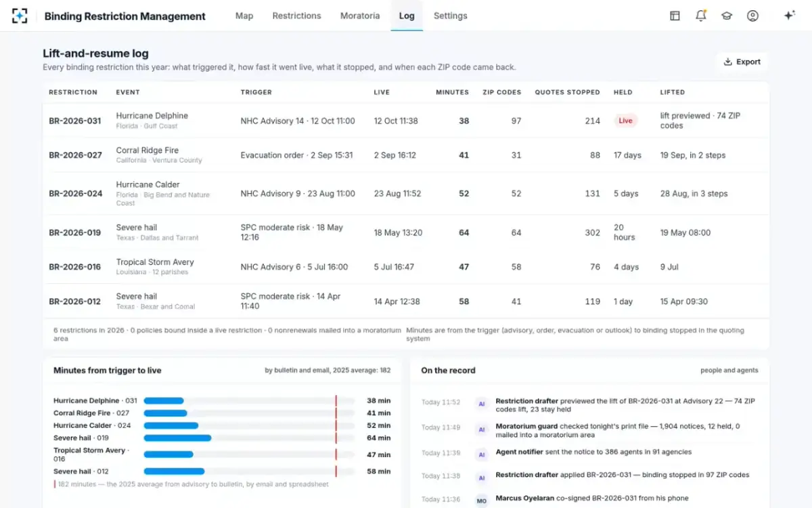Click the '17 days' held value
Screen dimensions: 812x508
point(627,155)
